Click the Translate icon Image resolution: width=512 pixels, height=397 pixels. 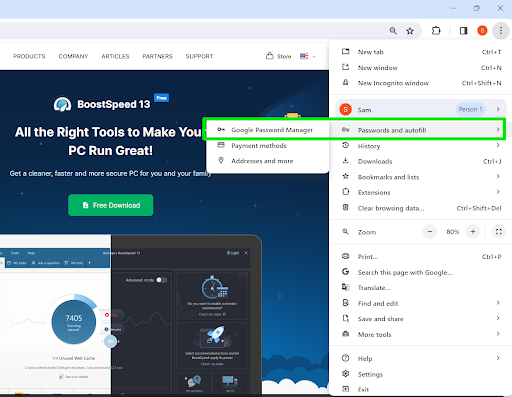[x=346, y=287]
